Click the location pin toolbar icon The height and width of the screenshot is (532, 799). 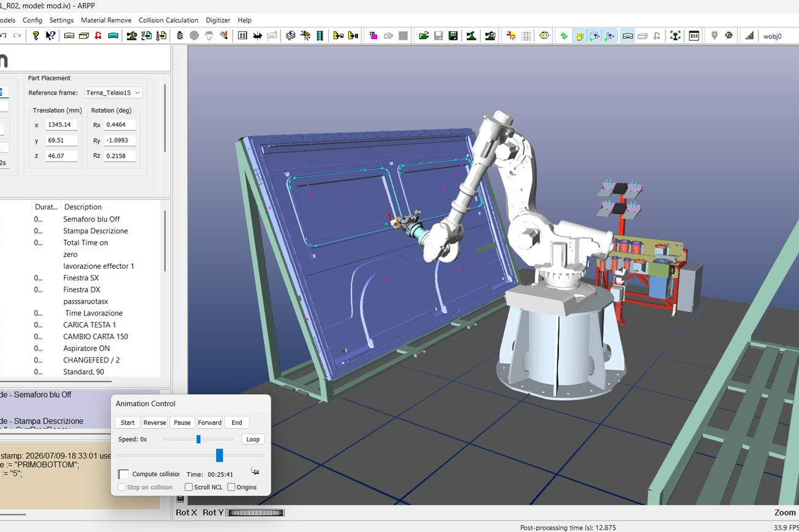[x=714, y=36]
